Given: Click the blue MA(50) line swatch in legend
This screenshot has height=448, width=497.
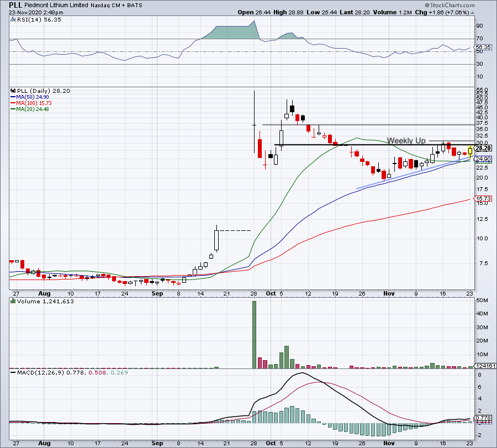Looking at the screenshot, I should [13, 97].
